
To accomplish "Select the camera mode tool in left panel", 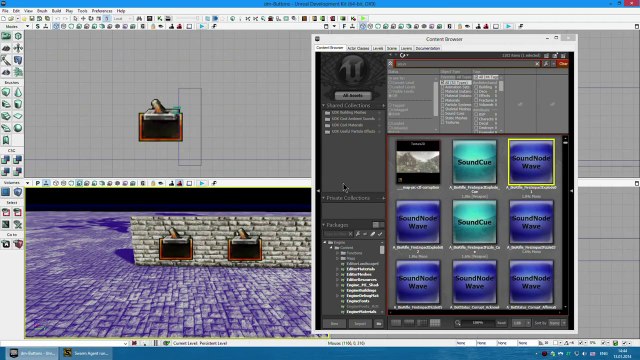I will (6, 36).
